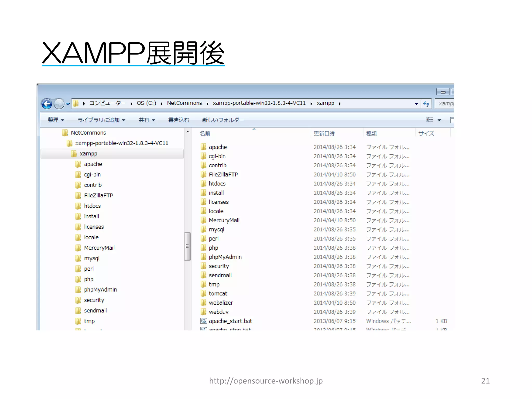Click the contrib folder icon in tree

coord(78,185)
